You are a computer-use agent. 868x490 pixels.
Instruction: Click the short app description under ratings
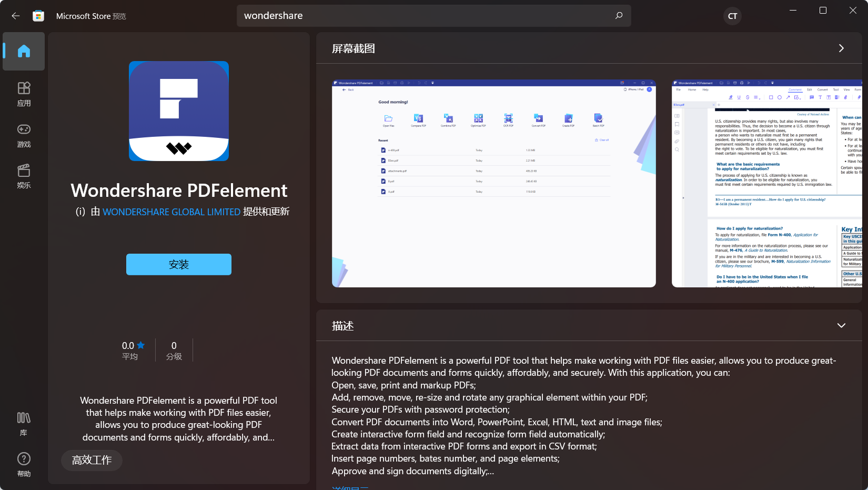point(179,419)
